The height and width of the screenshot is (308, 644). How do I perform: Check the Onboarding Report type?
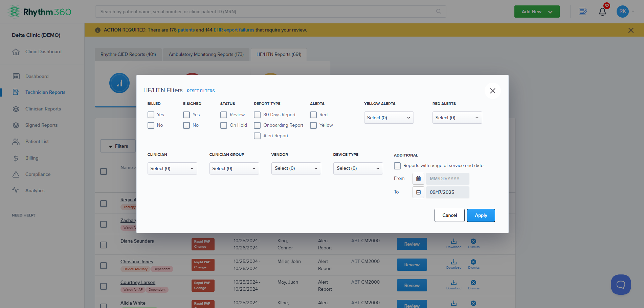[x=257, y=125]
